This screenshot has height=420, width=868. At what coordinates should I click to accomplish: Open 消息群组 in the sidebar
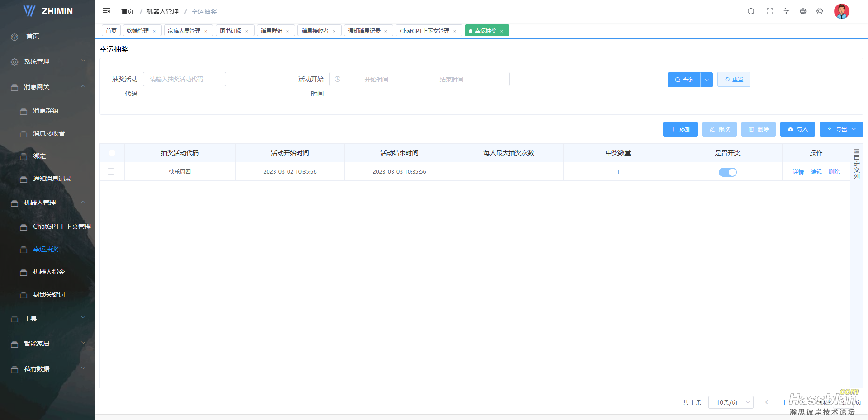(46, 111)
